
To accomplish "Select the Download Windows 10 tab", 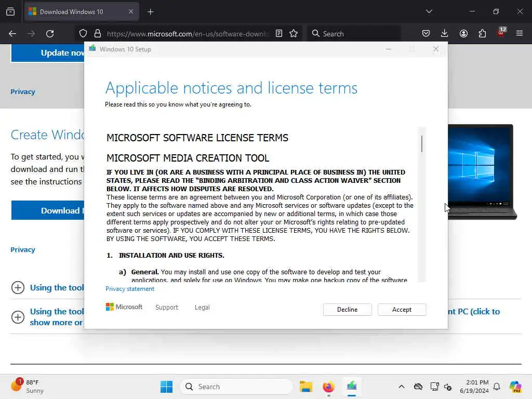I will (x=82, y=12).
